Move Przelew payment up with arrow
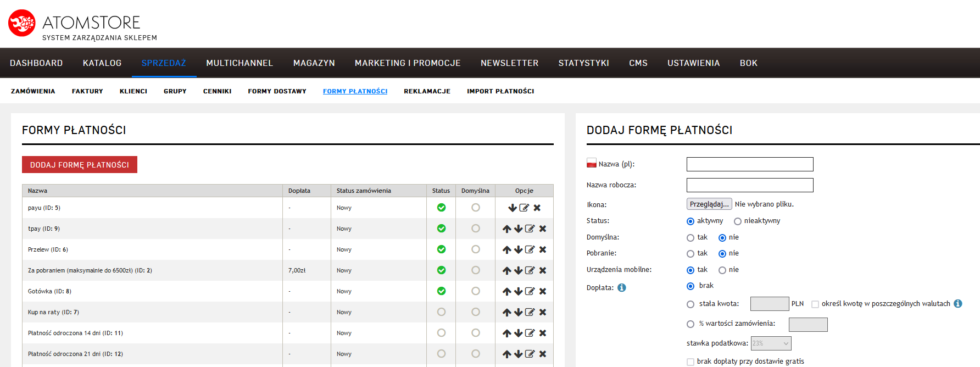980x367 pixels. (x=506, y=249)
